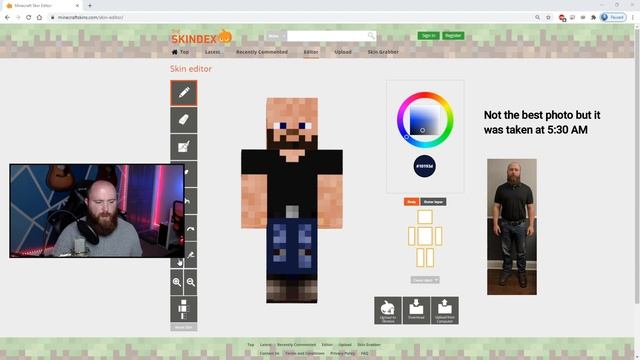
Task: Reload the browser page
Action: tap(29, 18)
